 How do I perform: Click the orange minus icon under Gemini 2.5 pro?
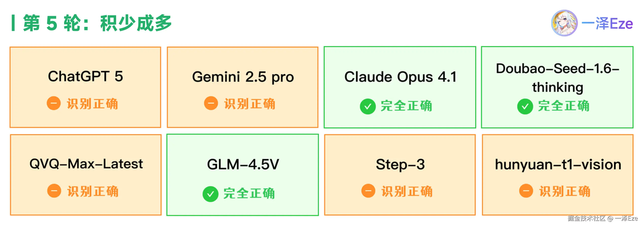coord(211,103)
